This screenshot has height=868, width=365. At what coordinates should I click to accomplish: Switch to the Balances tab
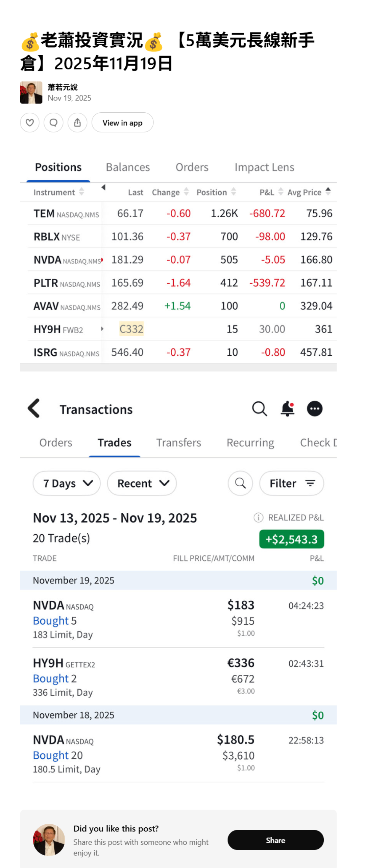coord(128,167)
